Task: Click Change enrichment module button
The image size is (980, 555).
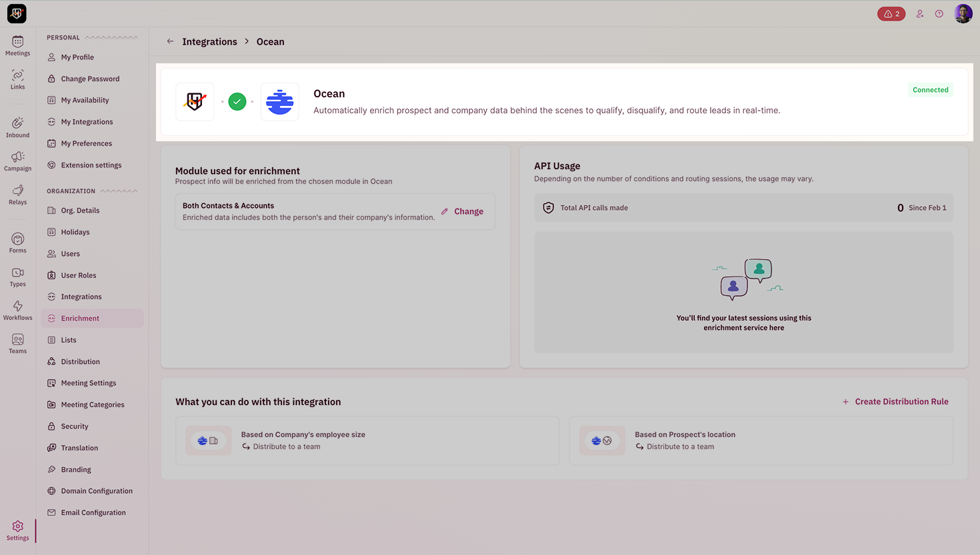Action: pyautogui.click(x=462, y=211)
